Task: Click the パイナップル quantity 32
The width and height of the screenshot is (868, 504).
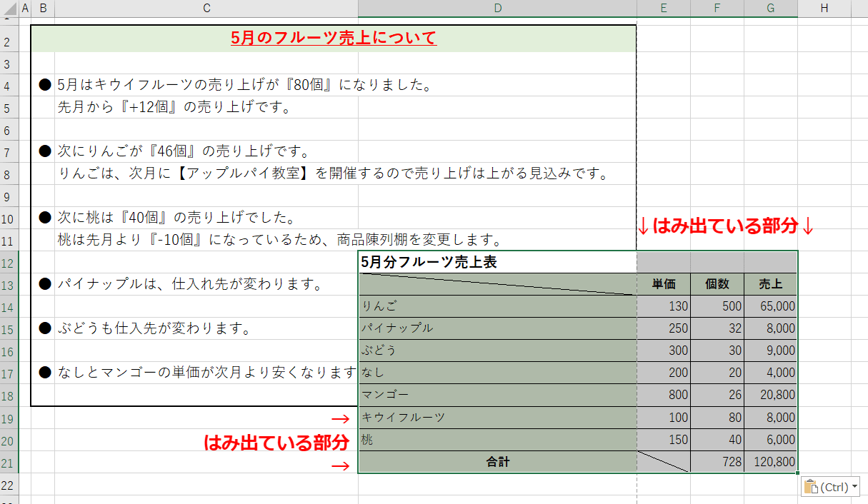Action: [x=717, y=328]
